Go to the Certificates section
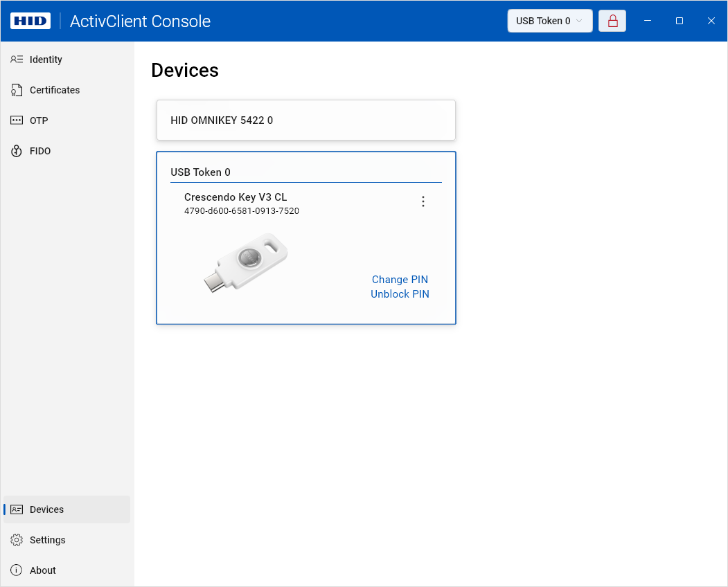The width and height of the screenshot is (728, 587). (x=54, y=90)
